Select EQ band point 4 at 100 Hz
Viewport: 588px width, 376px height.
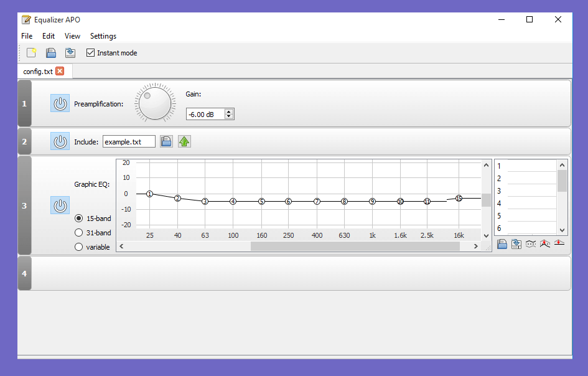(233, 202)
